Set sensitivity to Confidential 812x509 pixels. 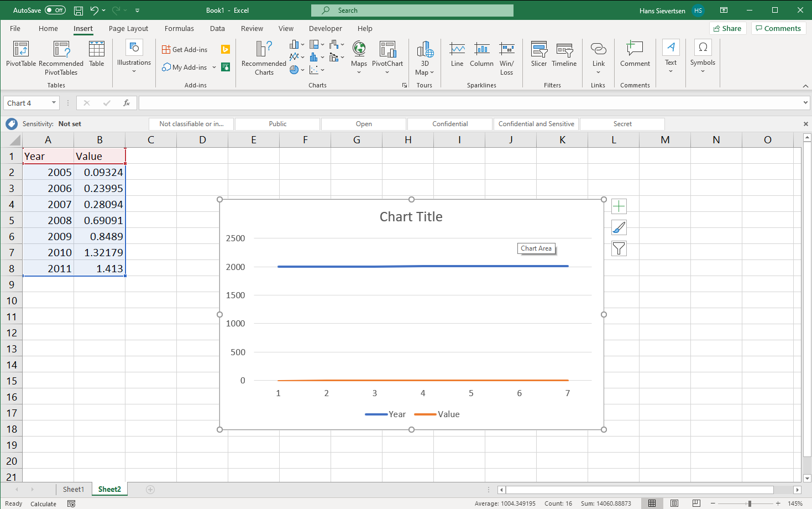[x=450, y=124]
